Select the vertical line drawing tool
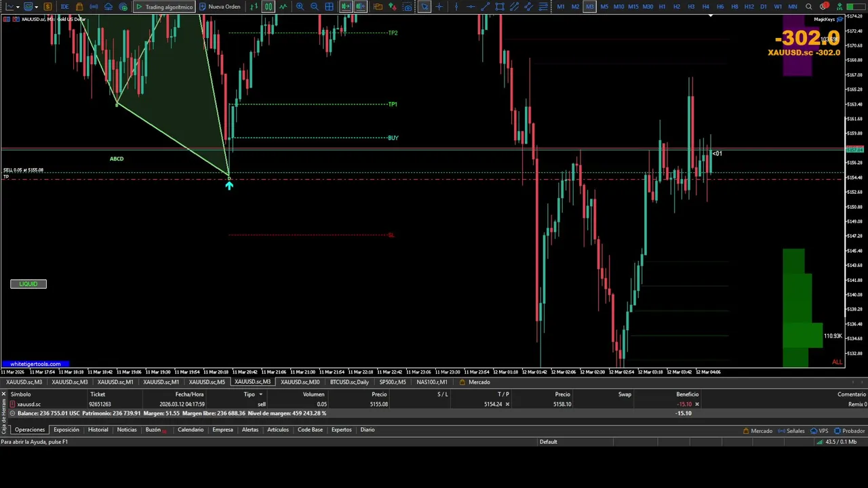868x488 pixels. [456, 7]
